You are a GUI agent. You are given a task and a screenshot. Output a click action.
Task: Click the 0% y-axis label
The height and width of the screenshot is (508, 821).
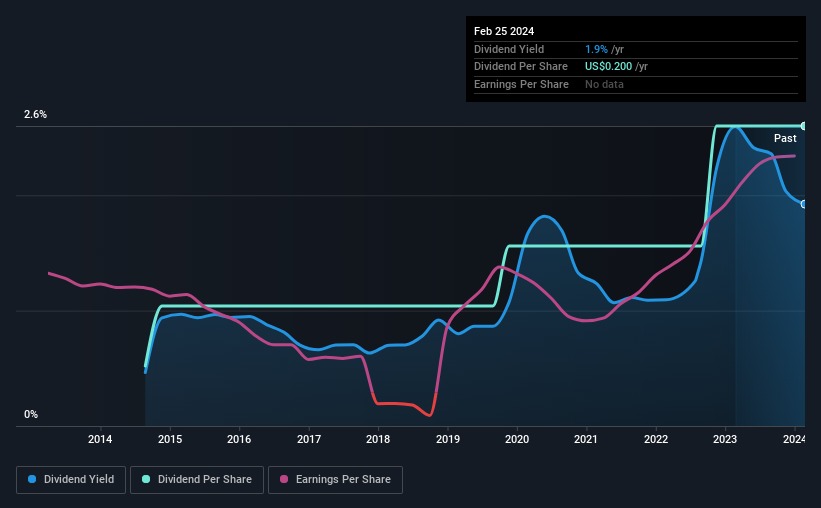click(x=31, y=414)
